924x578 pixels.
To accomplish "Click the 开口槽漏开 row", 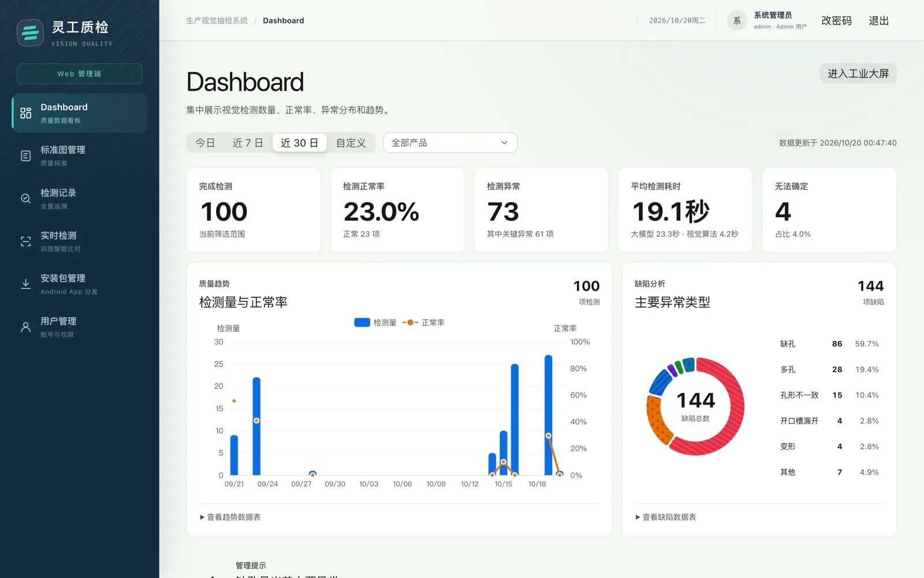I will click(x=829, y=421).
